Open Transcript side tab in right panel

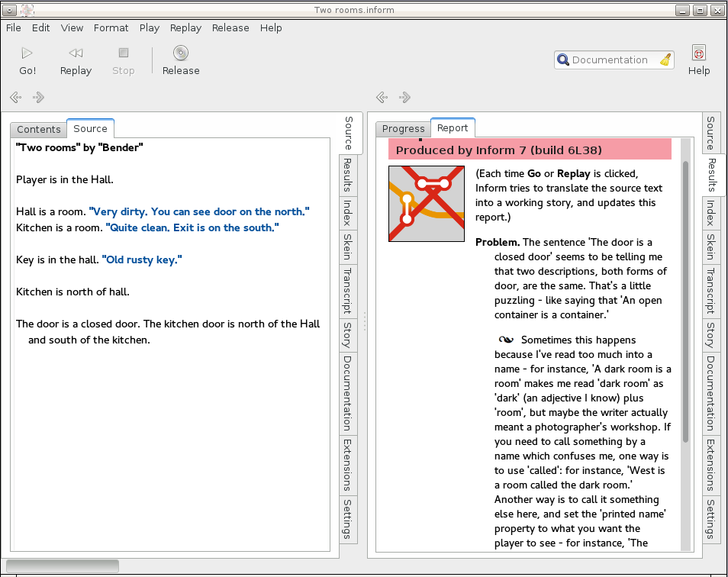coord(710,291)
